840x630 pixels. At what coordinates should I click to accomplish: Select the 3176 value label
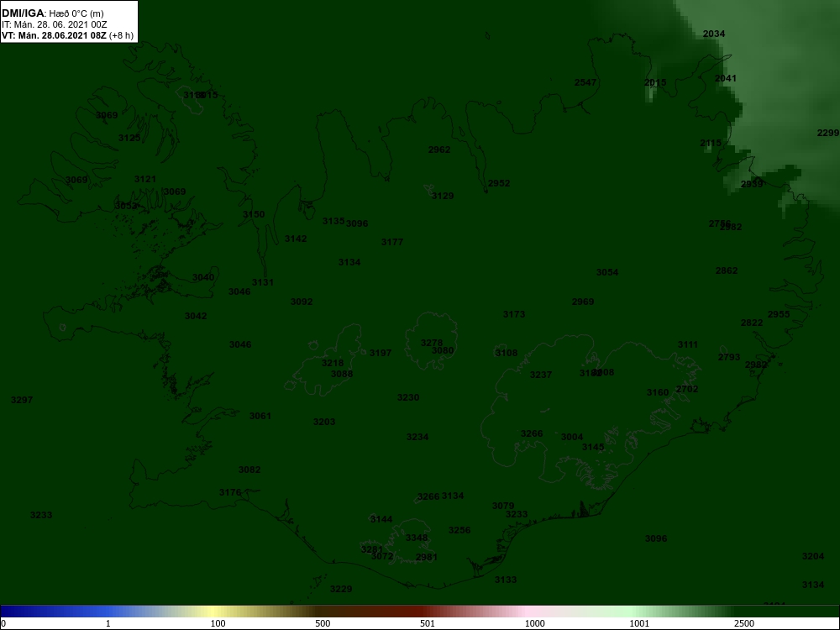(230, 492)
